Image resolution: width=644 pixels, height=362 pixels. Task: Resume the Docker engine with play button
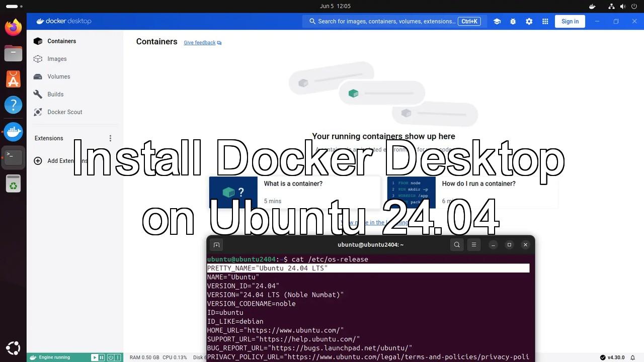click(94, 357)
